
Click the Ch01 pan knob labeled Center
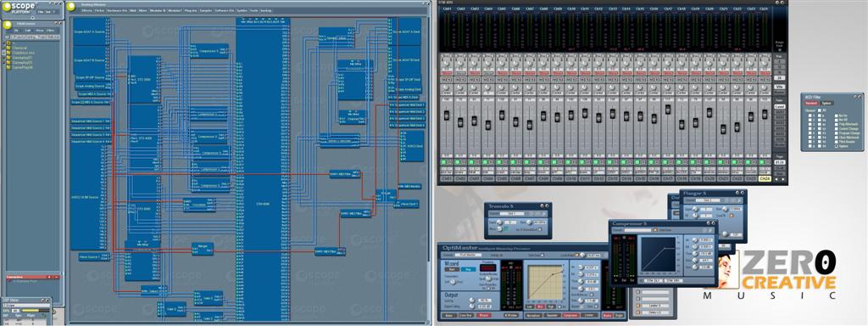(446, 88)
